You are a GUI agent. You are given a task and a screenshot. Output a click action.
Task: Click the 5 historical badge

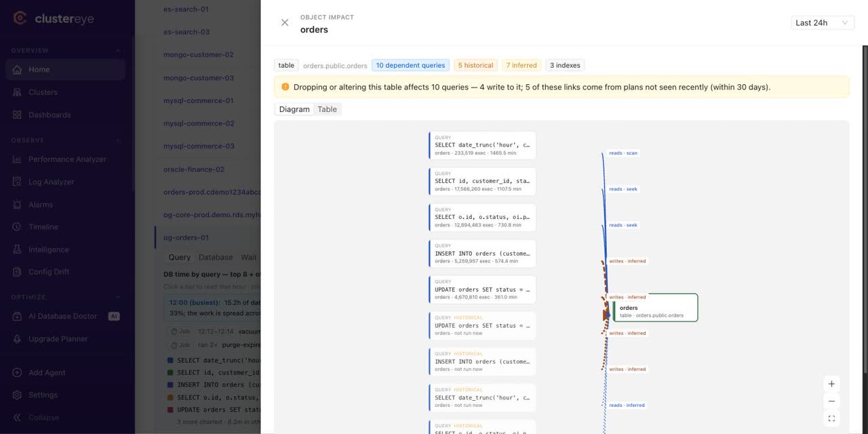pyautogui.click(x=475, y=65)
